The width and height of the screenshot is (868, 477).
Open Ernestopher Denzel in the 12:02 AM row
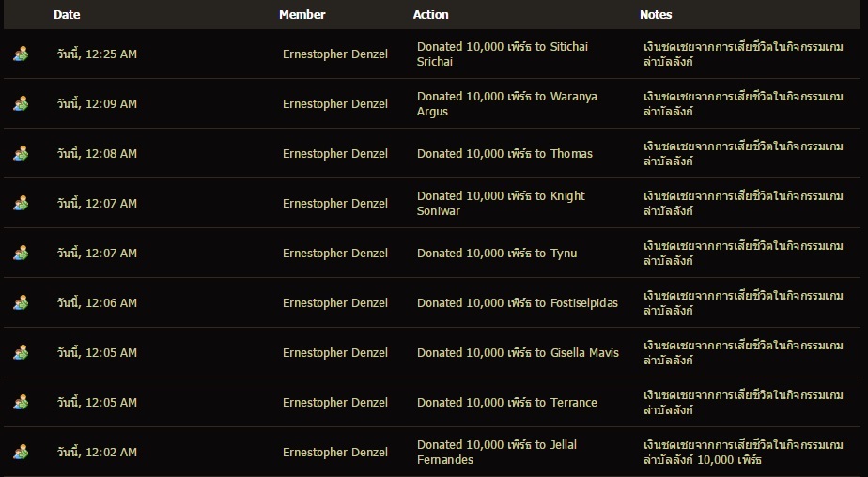pos(335,452)
